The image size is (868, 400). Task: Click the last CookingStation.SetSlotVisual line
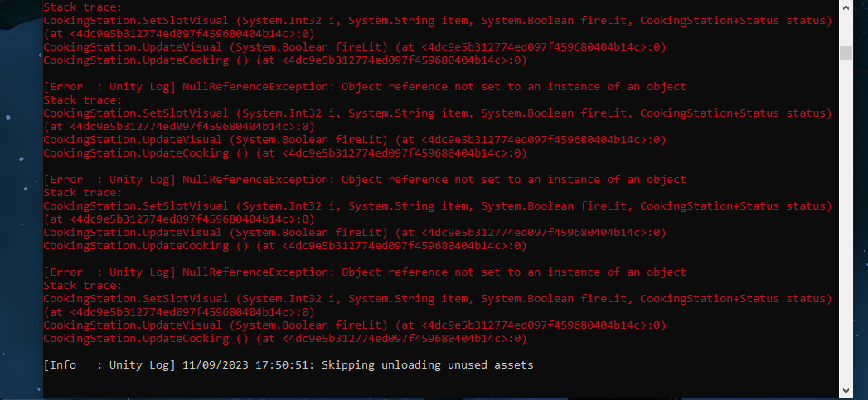438,305
